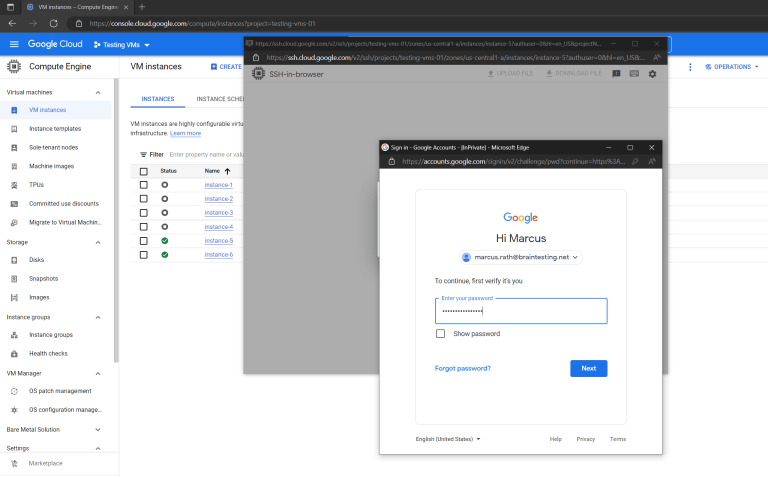Click the Privacy link in sign-in footer

[586, 439]
